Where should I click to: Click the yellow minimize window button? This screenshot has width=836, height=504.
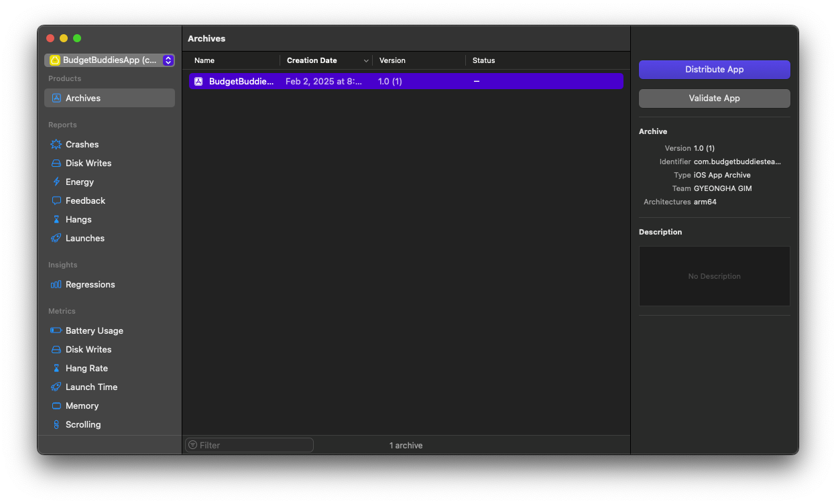click(64, 38)
